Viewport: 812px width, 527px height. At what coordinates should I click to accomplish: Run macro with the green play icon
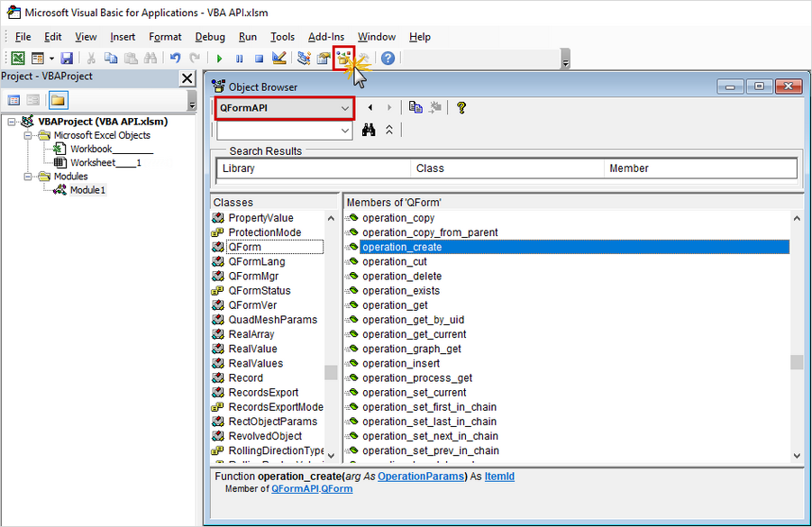[220, 59]
